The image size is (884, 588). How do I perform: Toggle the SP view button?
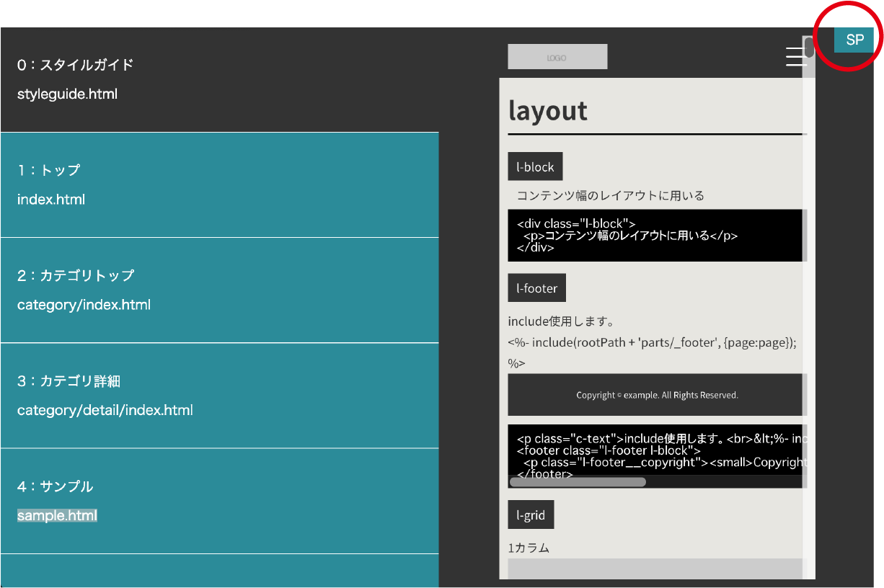(x=854, y=40)
